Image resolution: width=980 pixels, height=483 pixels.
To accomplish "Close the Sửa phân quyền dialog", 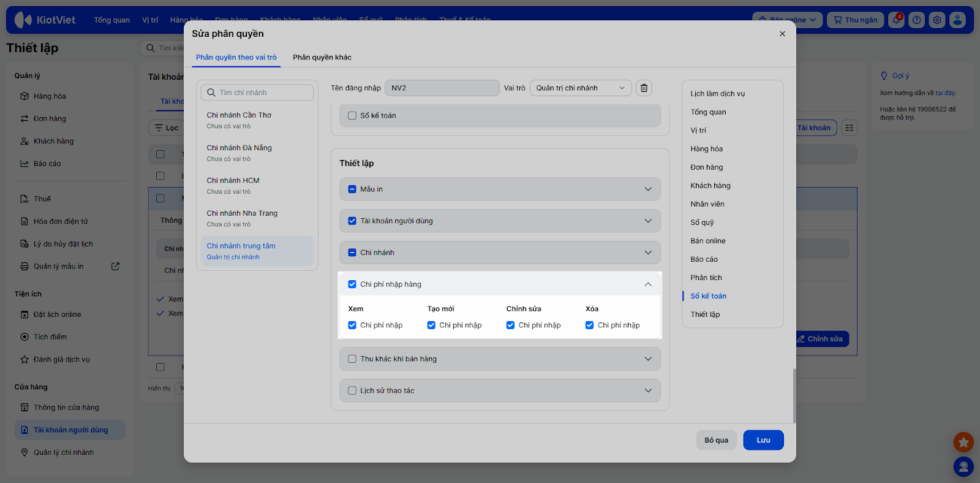I will 782,34.
